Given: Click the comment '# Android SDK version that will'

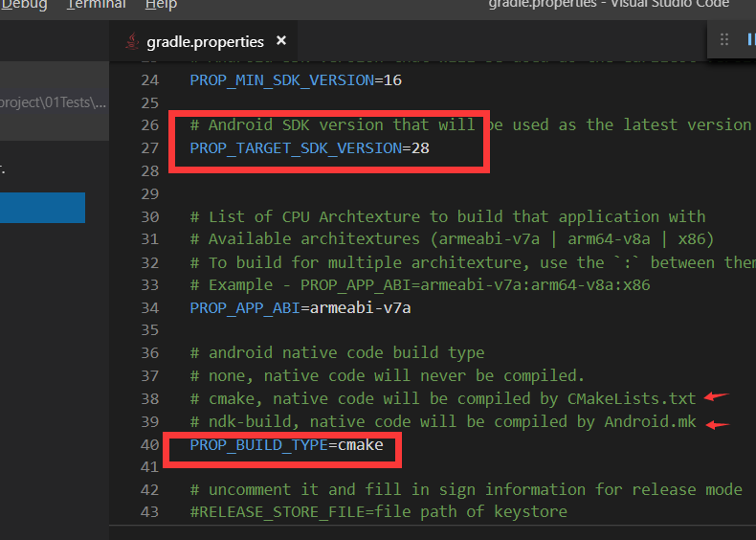Looking at the screenshot, I should tap(333, 125).
